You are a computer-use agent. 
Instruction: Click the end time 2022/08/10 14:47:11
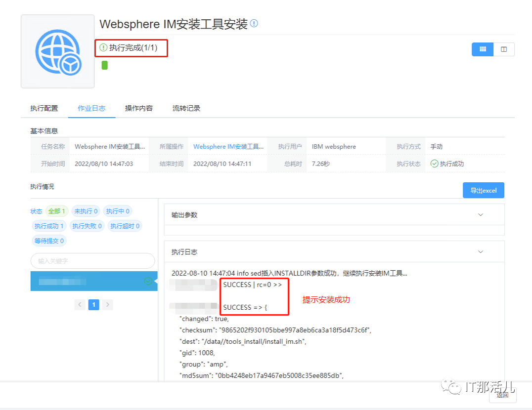[x=222, y=164]
